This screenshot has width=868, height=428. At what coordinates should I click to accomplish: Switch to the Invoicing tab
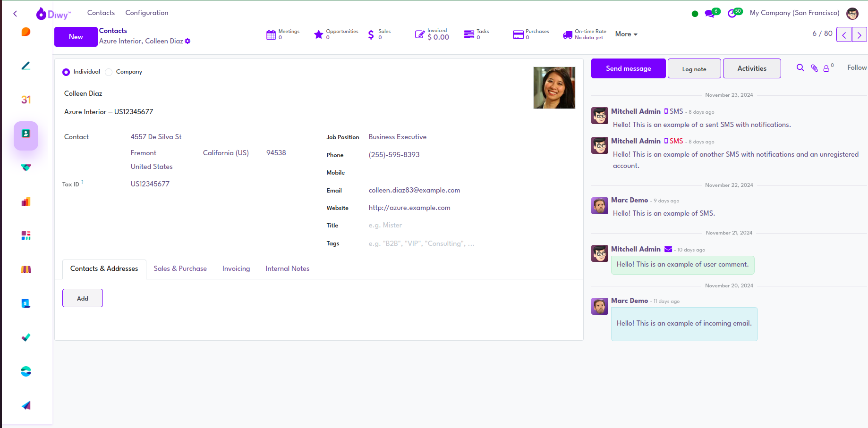[236, 269]
